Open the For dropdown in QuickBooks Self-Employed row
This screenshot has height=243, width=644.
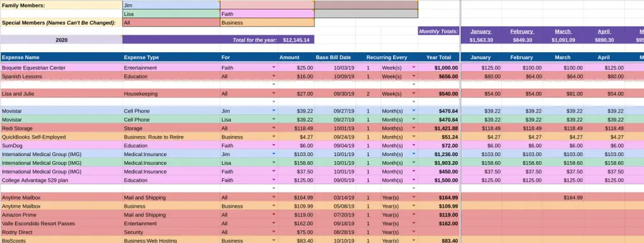274,137
